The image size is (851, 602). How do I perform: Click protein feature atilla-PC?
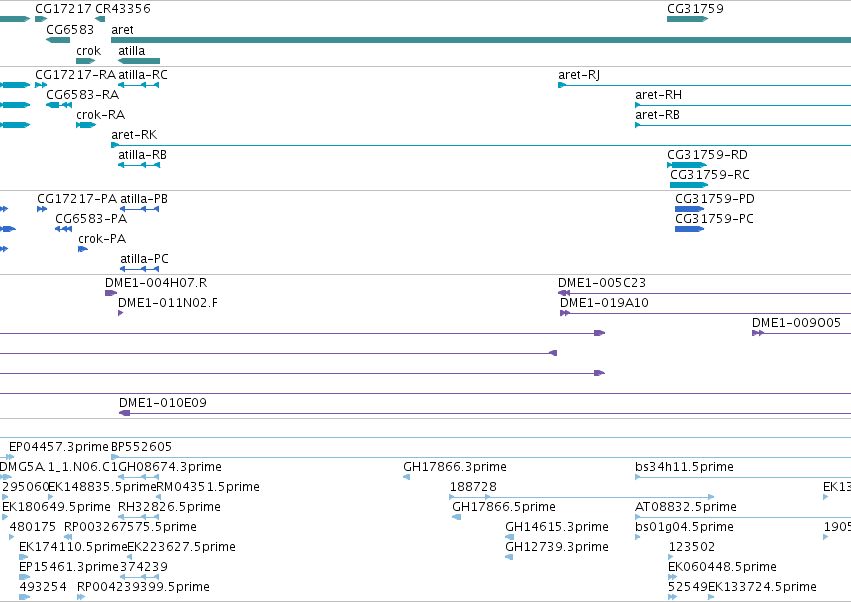tap(139, 269)
